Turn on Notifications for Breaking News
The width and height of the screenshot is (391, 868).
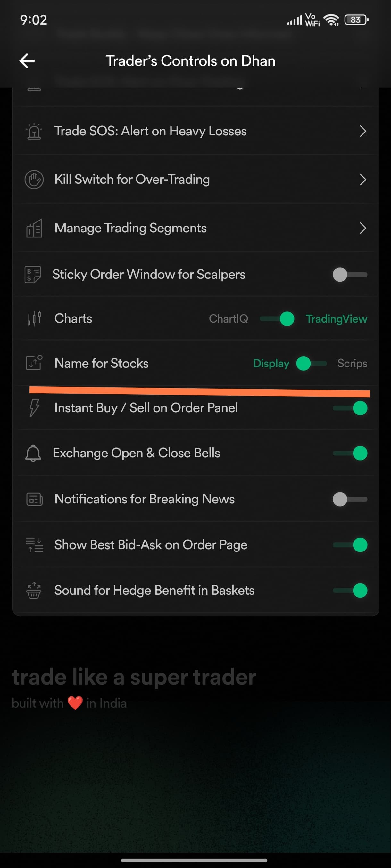tap(350, 499)
